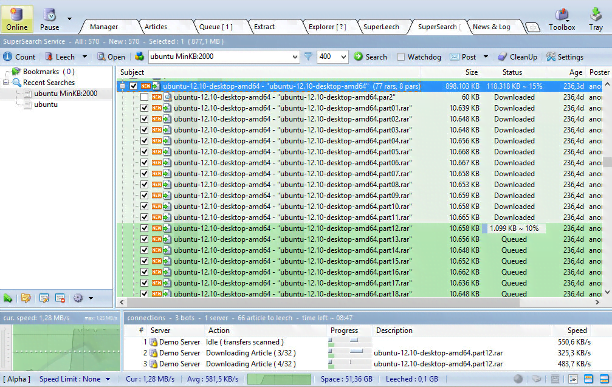This screenshot has height=387, width=612.
Task: Expand the Speed Limit dropdown
Action: pos(108,379)
